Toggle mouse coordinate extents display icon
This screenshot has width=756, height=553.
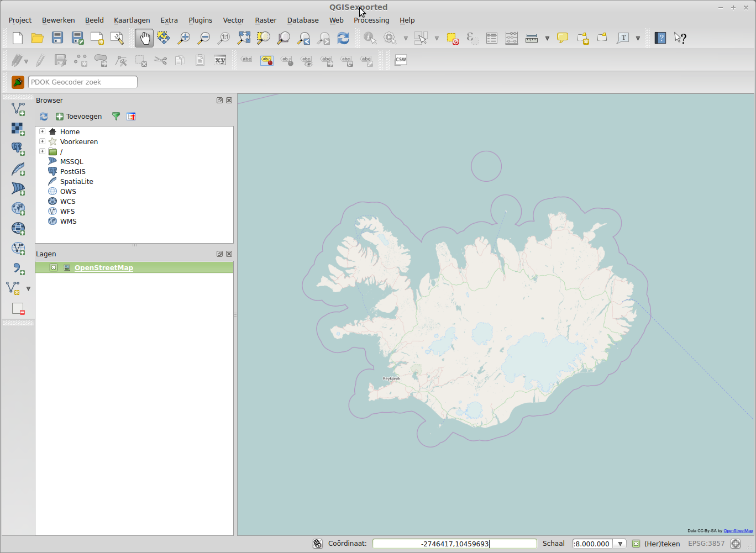317,544
